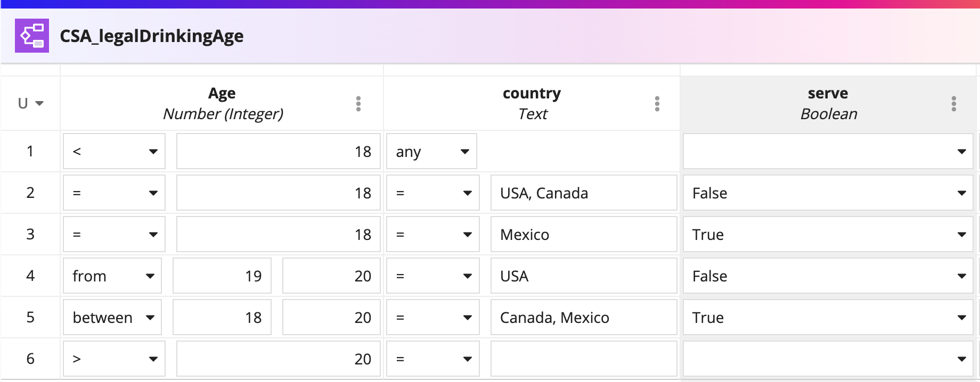This screenshot has width=980, height=382.
Task: Open row 2 country operator dropdown
Action: pos(433,193)
